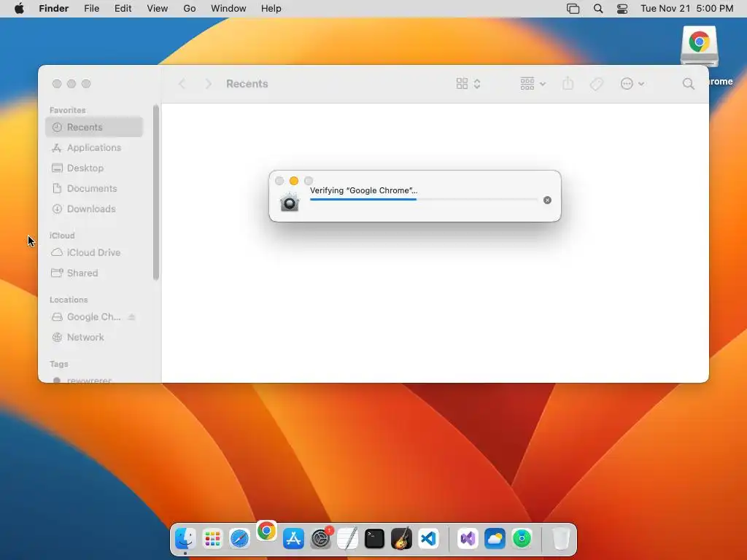Open System Settings from the Dock
Image resolution: width=747 pixels, height=560 pixels.
point(321,539)
